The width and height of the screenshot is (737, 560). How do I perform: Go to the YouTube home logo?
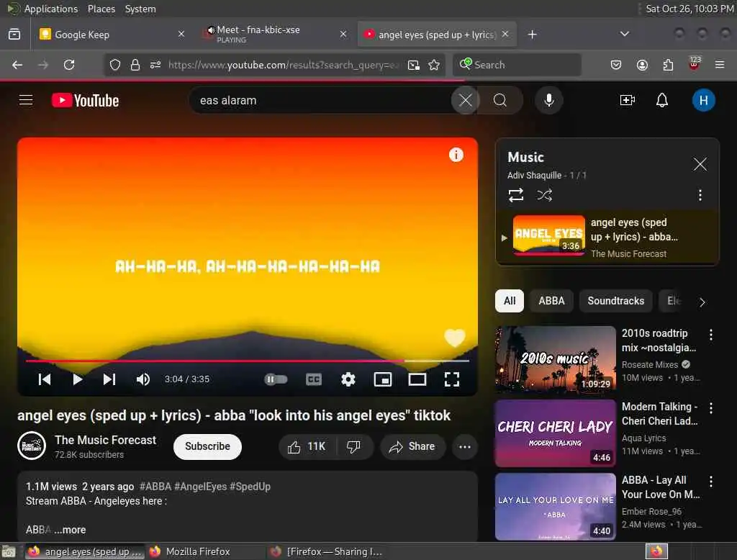(x=85, y=100)
